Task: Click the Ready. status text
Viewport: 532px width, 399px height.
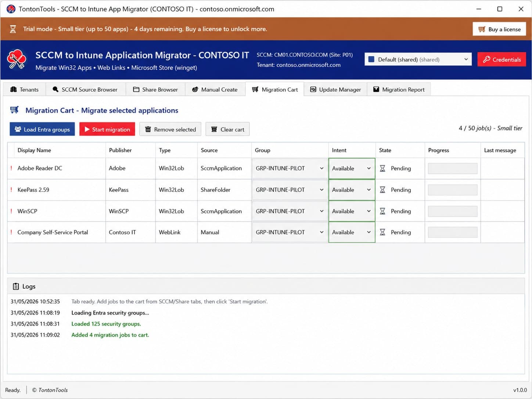Action: coord(13,390)
